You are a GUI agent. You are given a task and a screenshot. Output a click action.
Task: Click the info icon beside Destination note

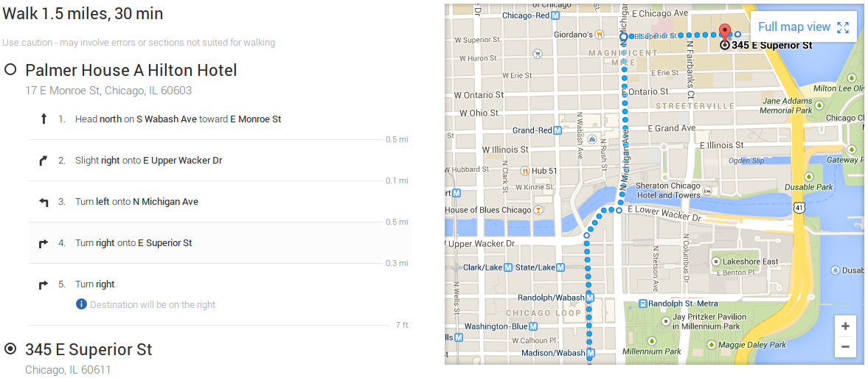pyautogui.click(x=81, y=304)
